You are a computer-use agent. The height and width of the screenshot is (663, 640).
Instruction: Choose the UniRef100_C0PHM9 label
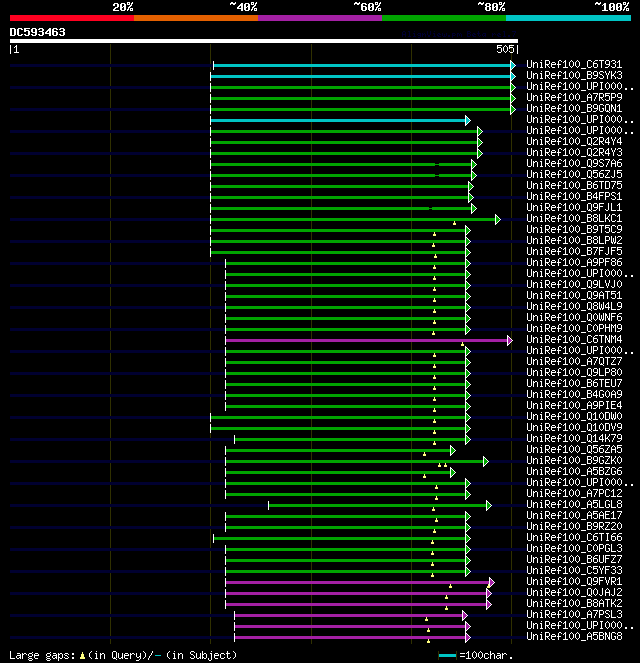click(x=574, y=328)
